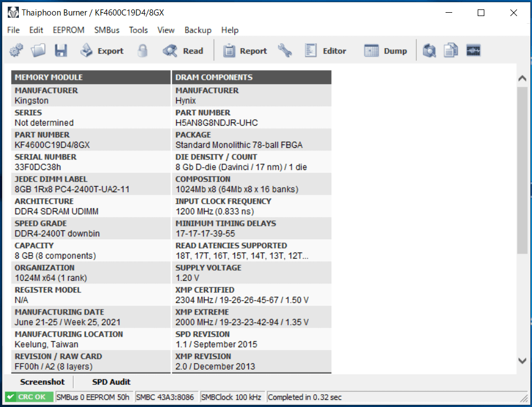Open the Tools menu
Image resolution: width=532 pixels, height=407 pixels.
139,30
